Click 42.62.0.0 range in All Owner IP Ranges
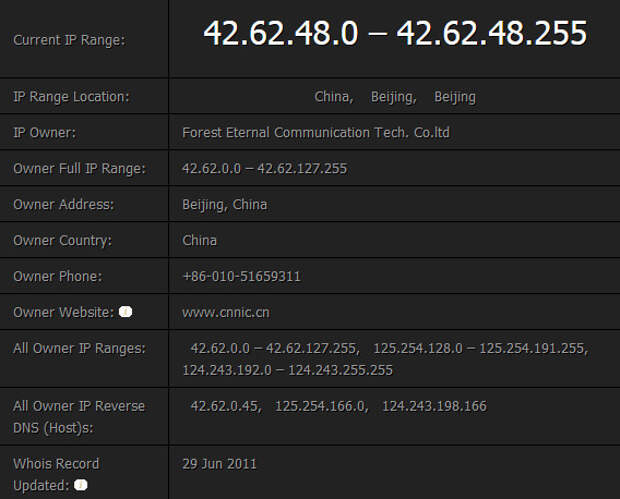The image size is (620, 499). click(x=275, y=348)
